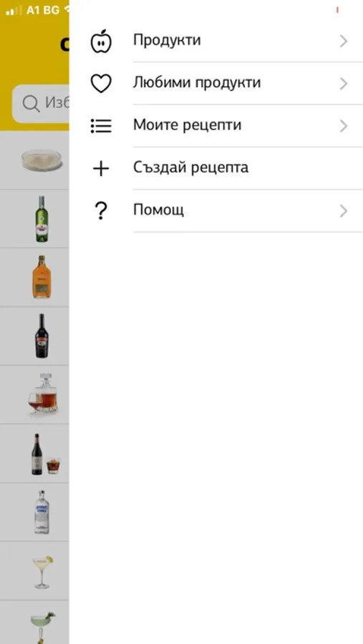Select the cognac bottle thumbnail
The width and height of the screenshot is (363, 644).
(42, 277)
